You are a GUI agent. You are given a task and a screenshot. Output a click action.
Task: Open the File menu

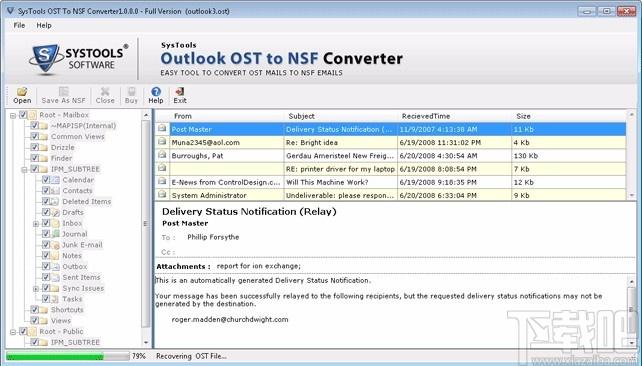pos(19,25)
